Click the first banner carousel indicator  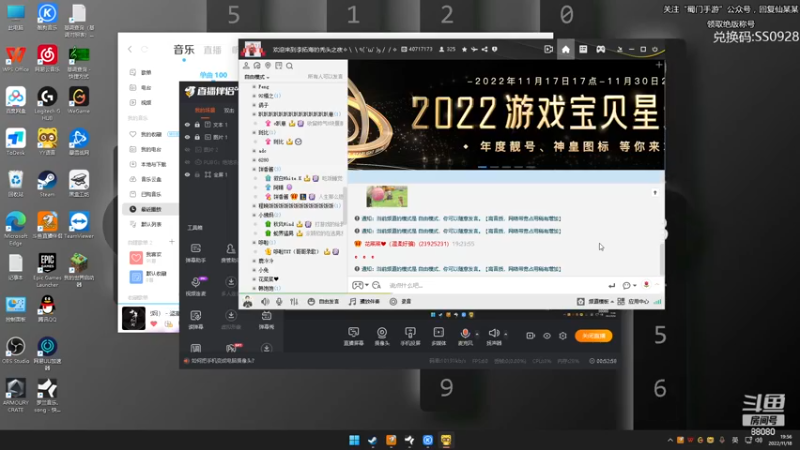tap(482, 167)
